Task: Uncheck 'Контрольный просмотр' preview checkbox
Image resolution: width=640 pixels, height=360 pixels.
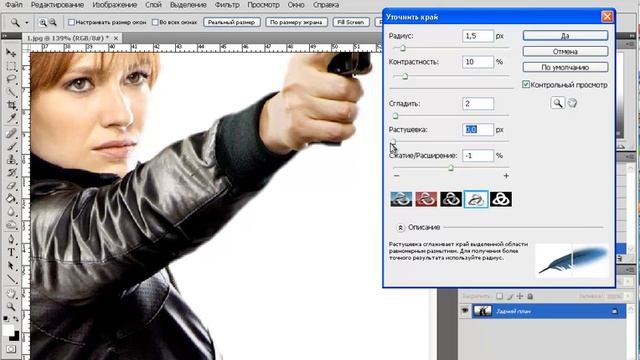Action: [526, 84]
